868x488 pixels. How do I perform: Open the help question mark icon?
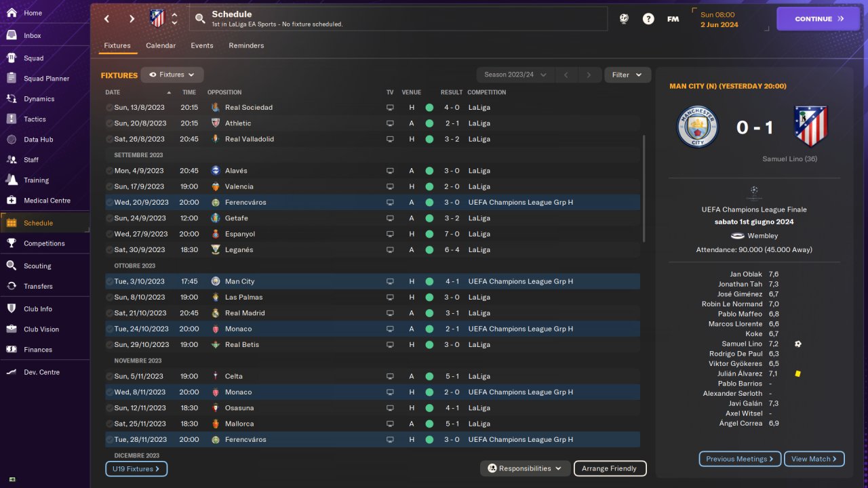point(648,19)
